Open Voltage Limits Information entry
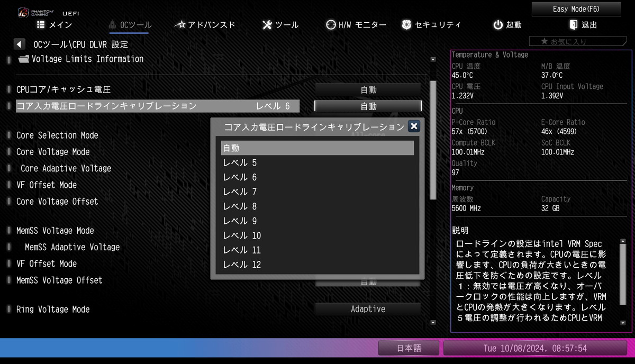The width and height of the screenshot is (635, 364). 87,59
